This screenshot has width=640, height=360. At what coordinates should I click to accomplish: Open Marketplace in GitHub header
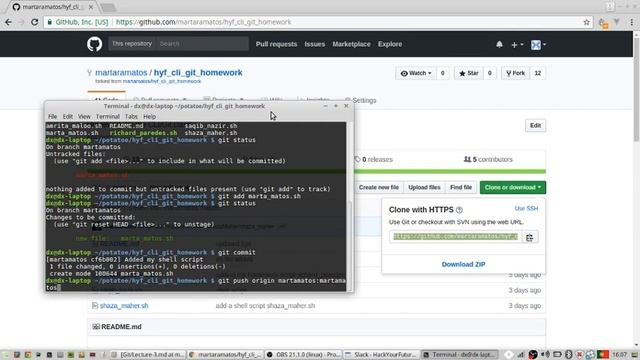click(351, 44)
